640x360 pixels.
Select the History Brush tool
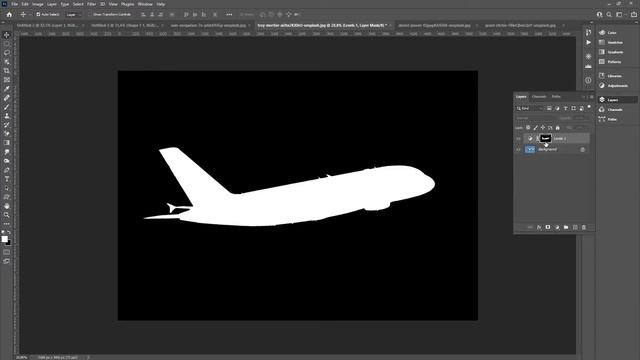(7, 125)
